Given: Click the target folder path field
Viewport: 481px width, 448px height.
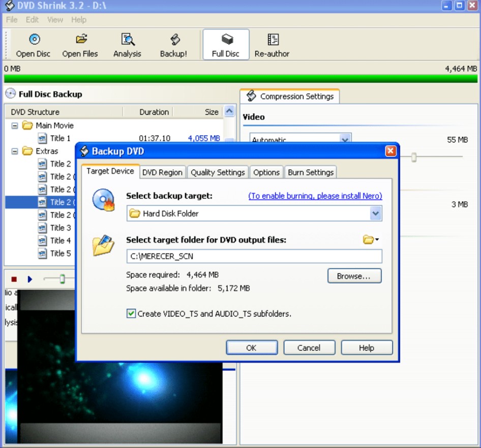Looking at the screenshot, I should point(254,256).
